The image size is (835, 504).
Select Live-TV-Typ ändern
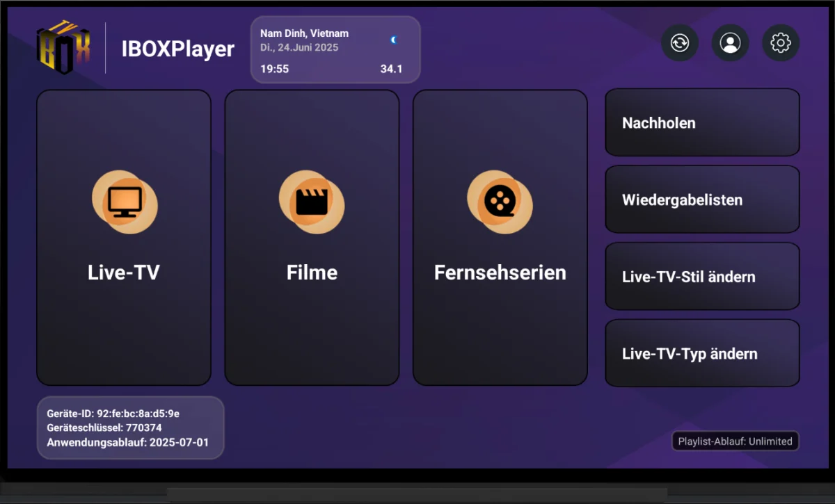[x=701, y=352]
